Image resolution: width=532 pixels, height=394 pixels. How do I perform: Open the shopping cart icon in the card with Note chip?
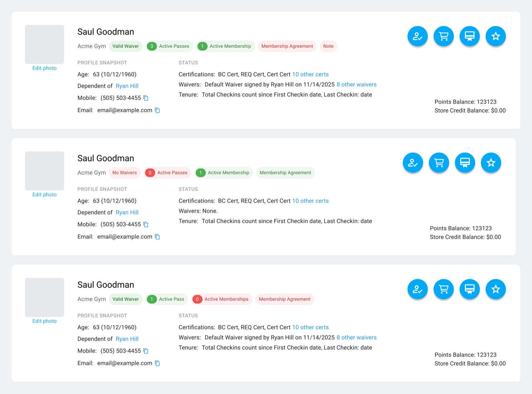[444, 36]
